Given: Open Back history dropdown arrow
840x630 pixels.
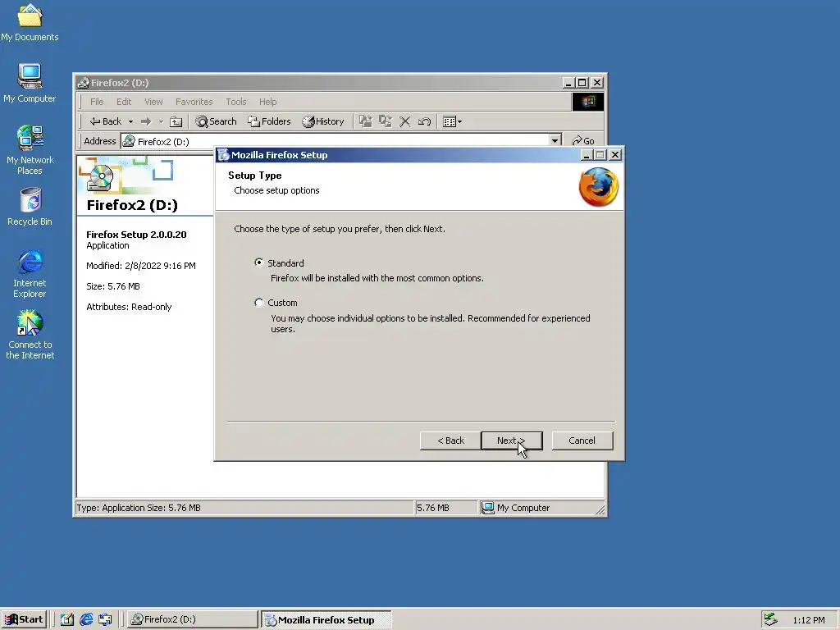Looking at the screenshot, I should 130,121.
